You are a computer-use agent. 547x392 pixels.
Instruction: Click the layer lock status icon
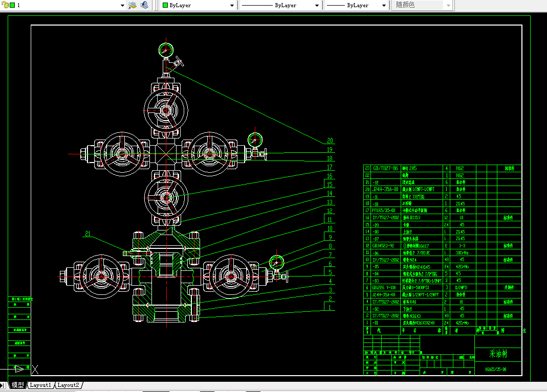5,5
